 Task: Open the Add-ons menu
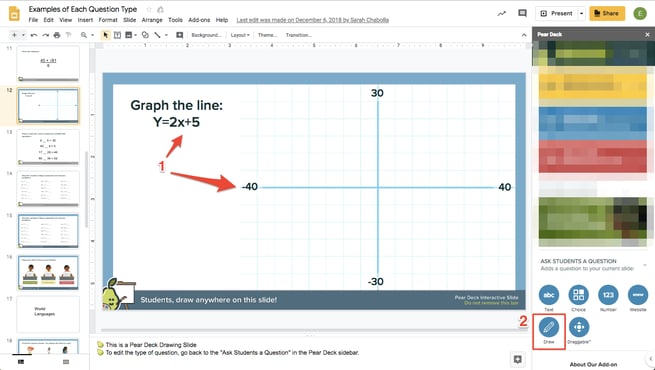[x=199, y=20]
